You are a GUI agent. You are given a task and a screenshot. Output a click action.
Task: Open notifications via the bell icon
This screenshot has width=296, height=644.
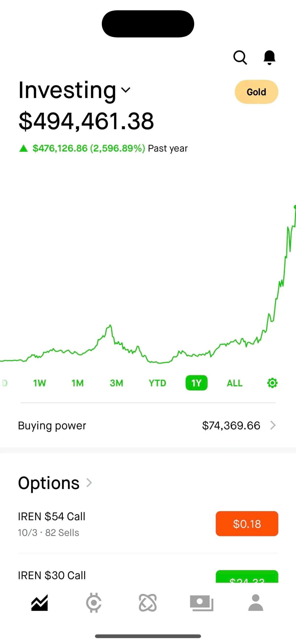tap(269, 58)
